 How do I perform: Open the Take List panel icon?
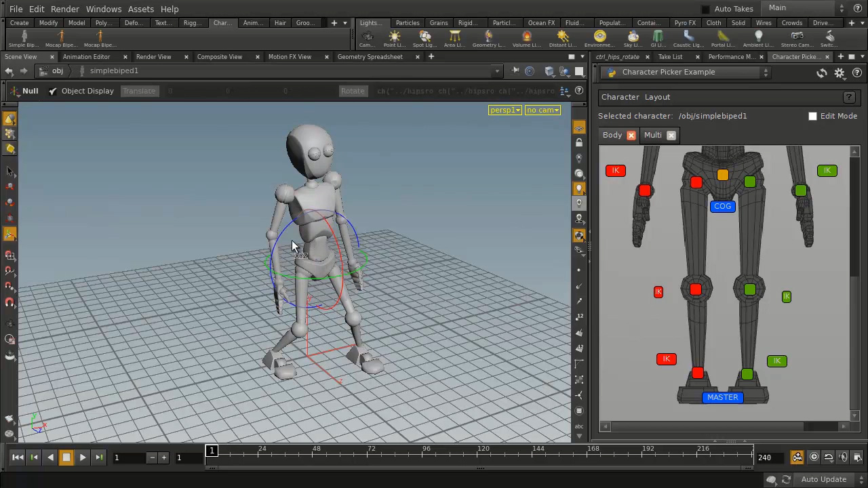pyautogui.click(x=670, y=56)
